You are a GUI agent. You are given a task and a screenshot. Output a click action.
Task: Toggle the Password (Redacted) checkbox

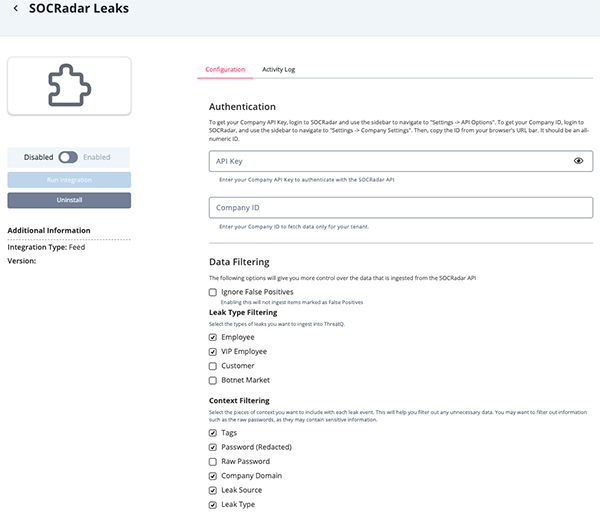pyautogui.click(x=213, y=447)
